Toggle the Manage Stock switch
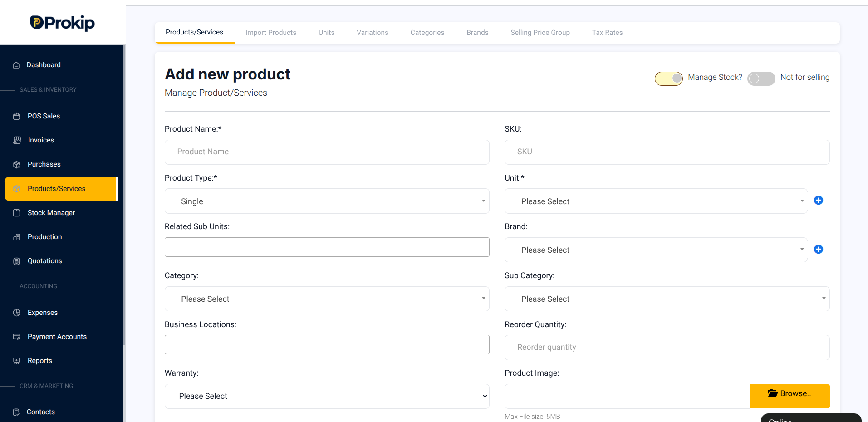 point(669,79)
